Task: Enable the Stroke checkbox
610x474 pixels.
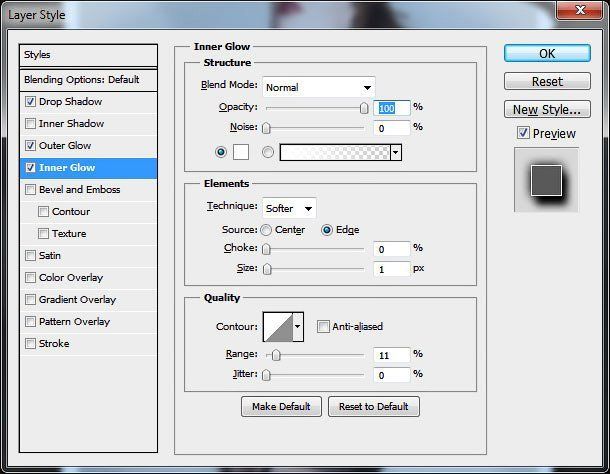Action: click(30, 343)
